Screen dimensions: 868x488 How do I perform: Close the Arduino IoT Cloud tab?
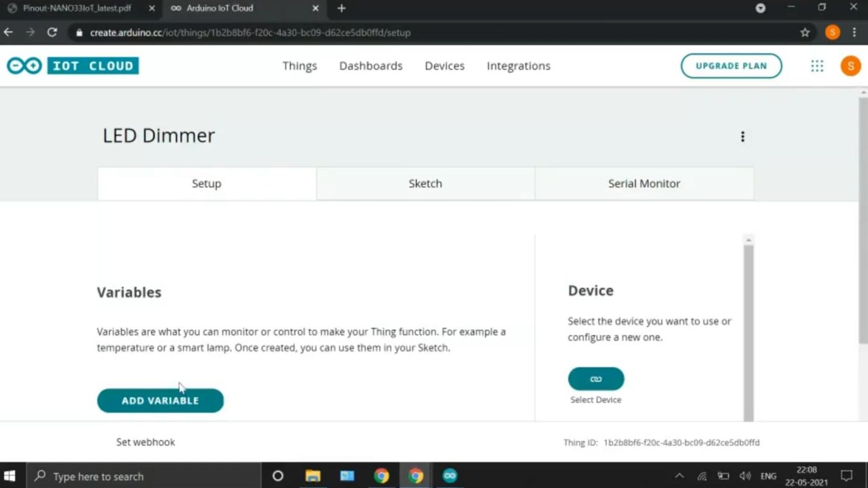click(315, 9)
